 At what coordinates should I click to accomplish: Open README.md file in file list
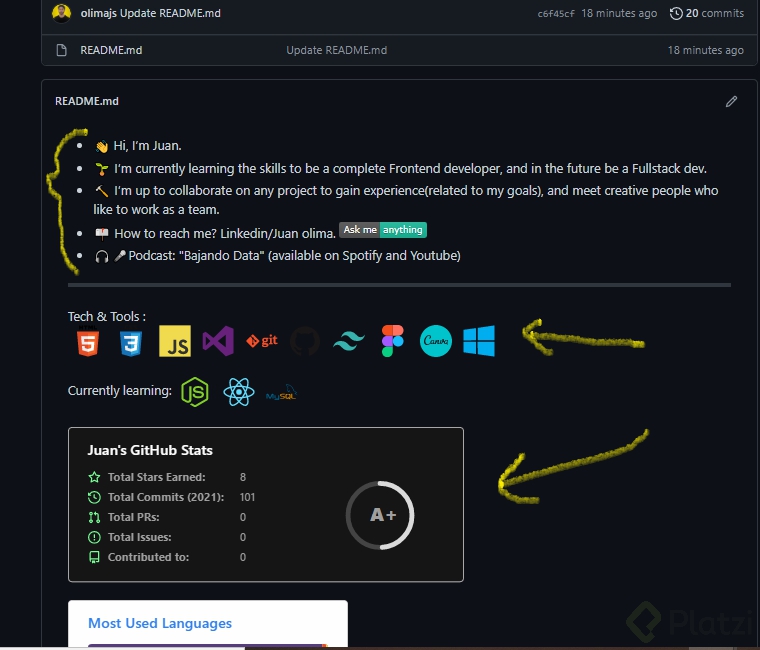(x=111, y=50)
